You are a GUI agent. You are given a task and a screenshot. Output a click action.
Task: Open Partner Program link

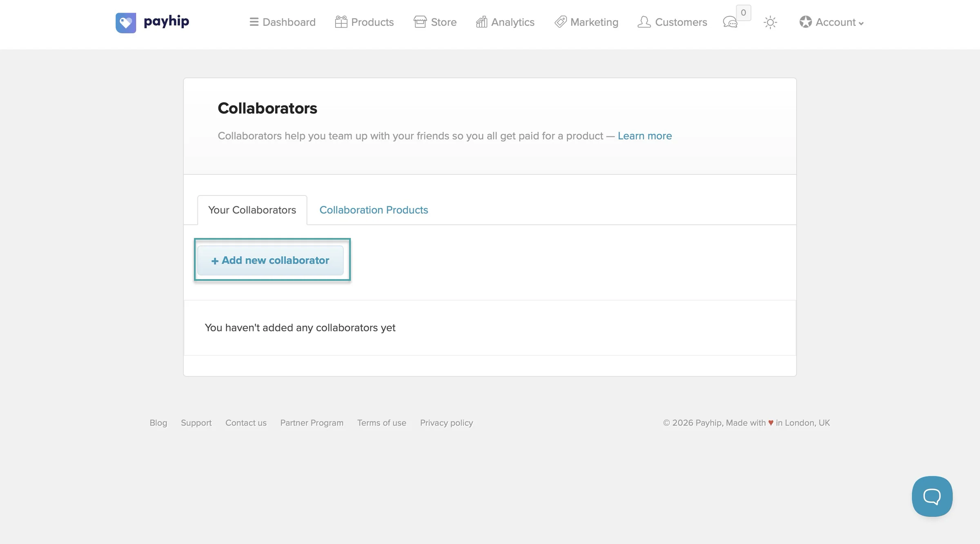point(312,423)
